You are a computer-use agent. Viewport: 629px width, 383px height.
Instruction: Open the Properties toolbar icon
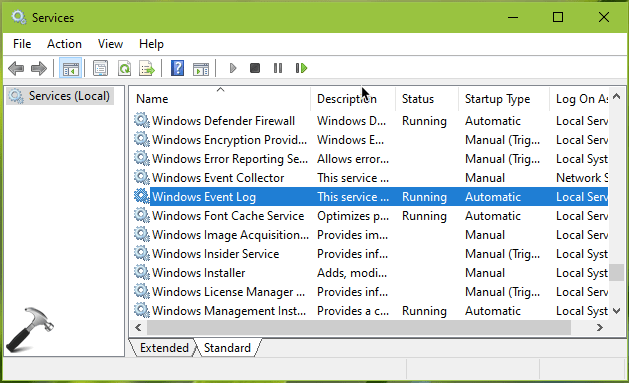(x=100, y=68)
